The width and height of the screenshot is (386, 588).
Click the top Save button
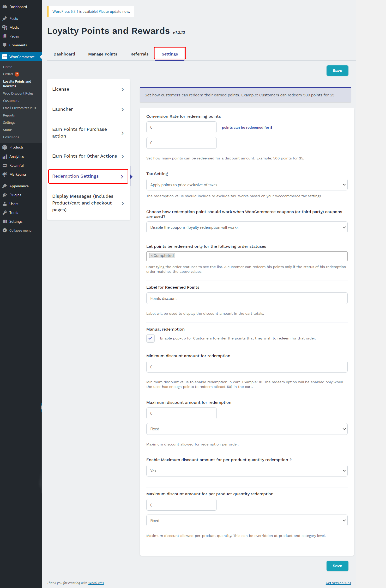pyautogui.click(x=337, y=71)
